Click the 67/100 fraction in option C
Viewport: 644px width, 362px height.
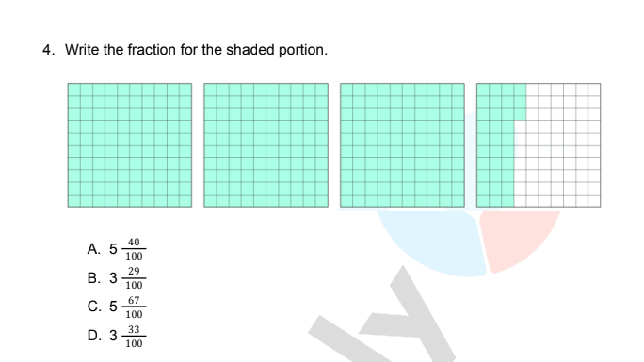(134, 307)
